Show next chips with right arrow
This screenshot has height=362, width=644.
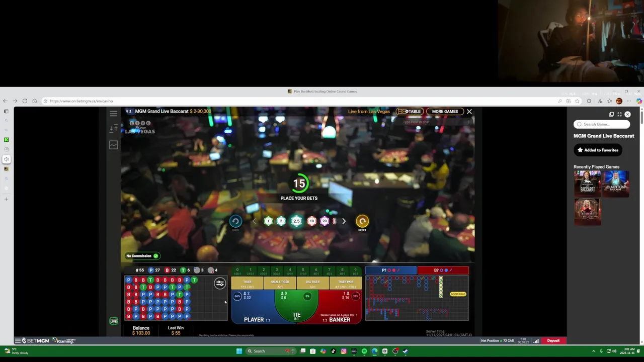[x=344, y=221]
